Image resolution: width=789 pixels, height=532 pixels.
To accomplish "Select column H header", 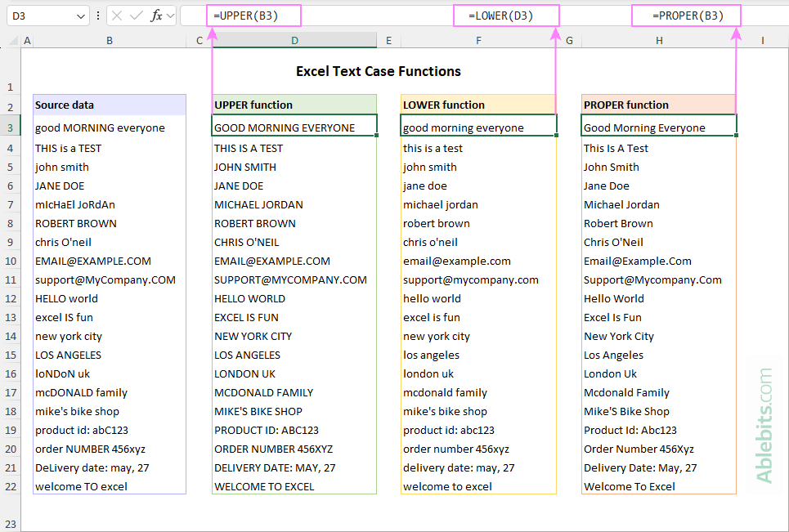I will click(659, 40).
